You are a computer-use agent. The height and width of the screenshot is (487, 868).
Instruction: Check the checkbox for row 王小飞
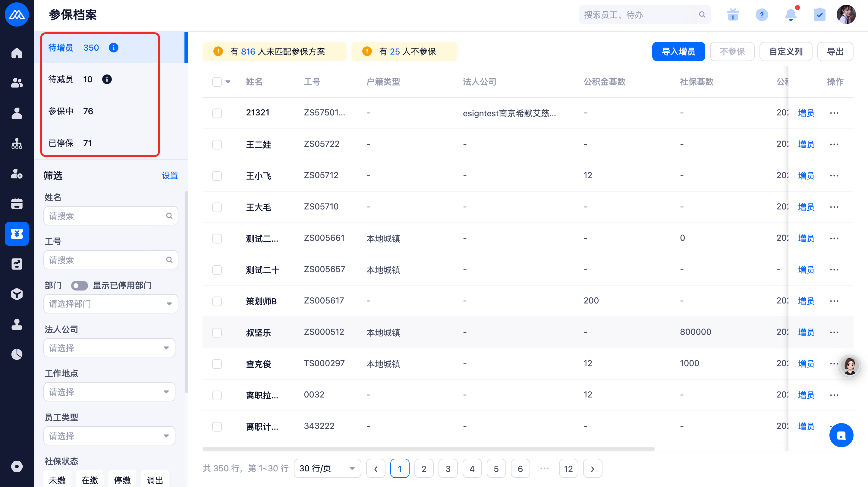pyautogui.click(x=217, y=176)
